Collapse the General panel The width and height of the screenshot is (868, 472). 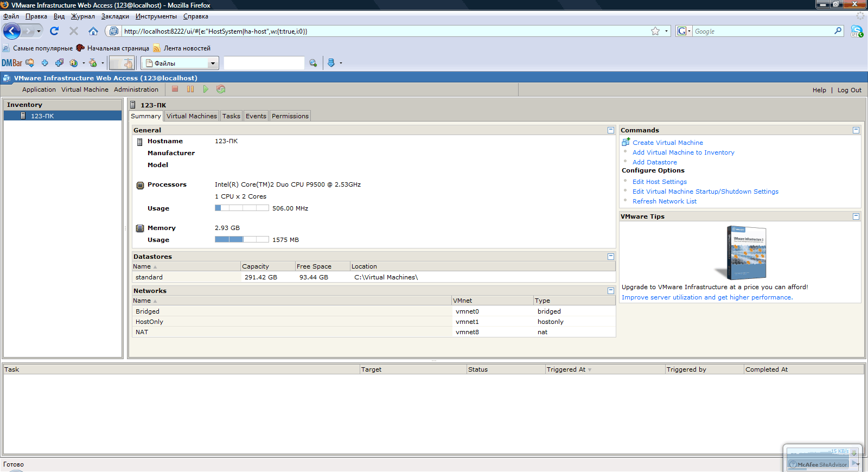[x=611, y=130]
